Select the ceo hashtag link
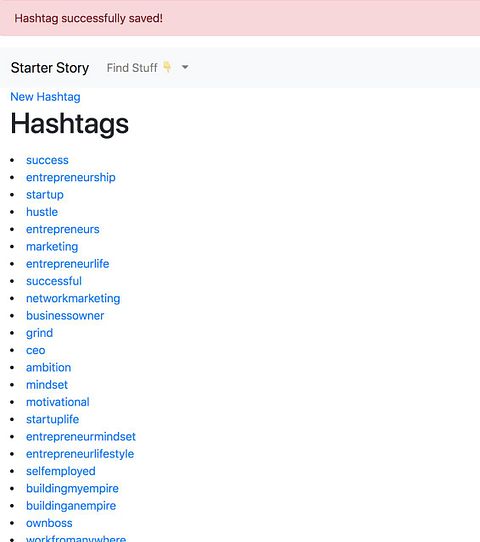Image resolution: width=480 pixels, height=542 pixels. 36,350
